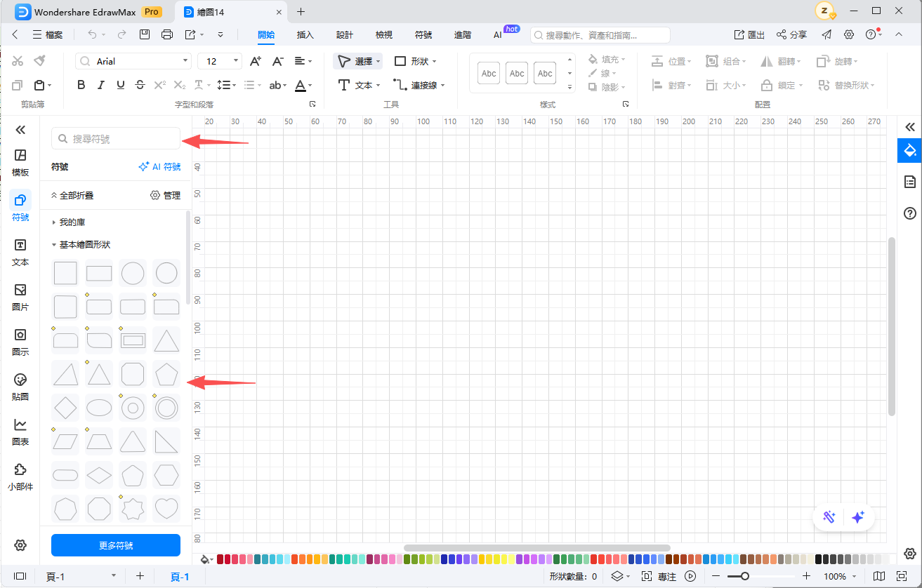922x588 pixels.
Task: Pick the first red color swatch in palette
Action: click(220, 559)
